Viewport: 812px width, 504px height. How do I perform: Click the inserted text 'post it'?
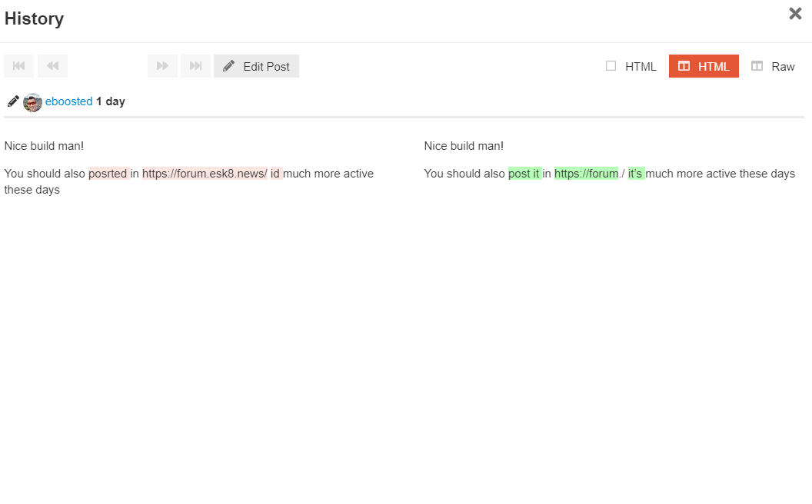pyautogui.click(x=524, y=174)
